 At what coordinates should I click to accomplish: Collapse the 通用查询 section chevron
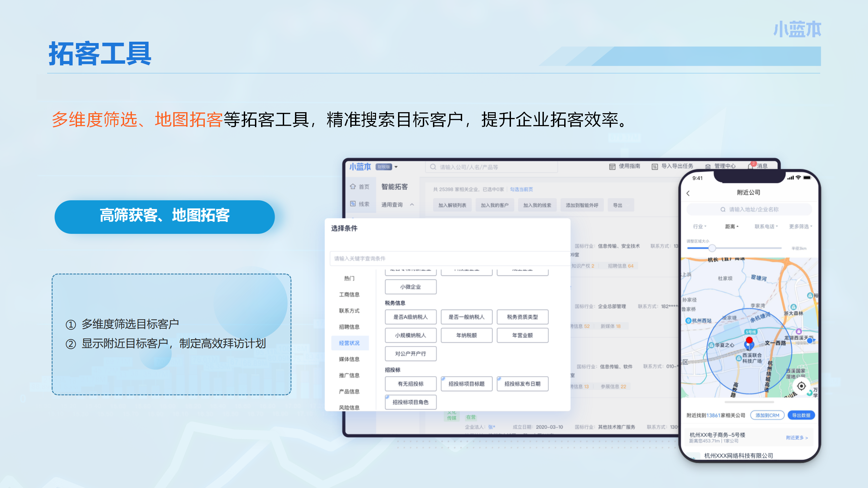click(x=412, y=204)
